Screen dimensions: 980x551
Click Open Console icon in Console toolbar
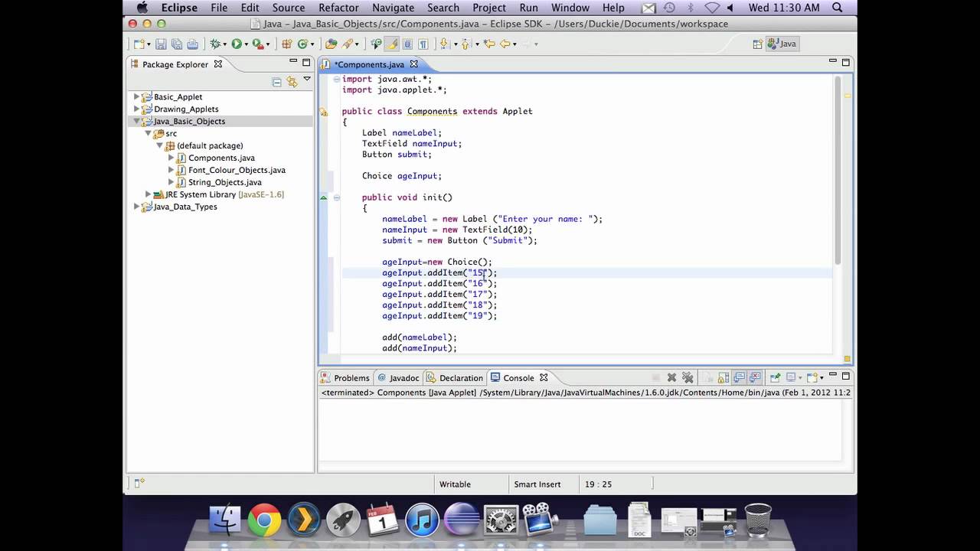point(812,377)
